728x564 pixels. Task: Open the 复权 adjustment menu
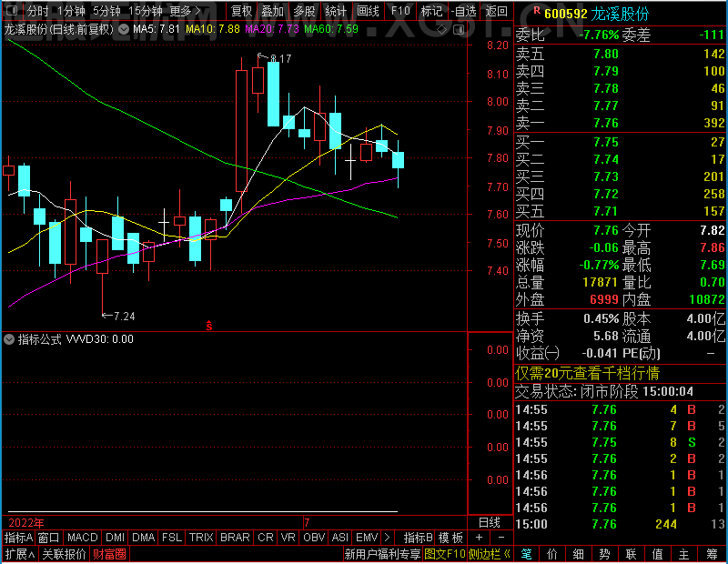241,11
